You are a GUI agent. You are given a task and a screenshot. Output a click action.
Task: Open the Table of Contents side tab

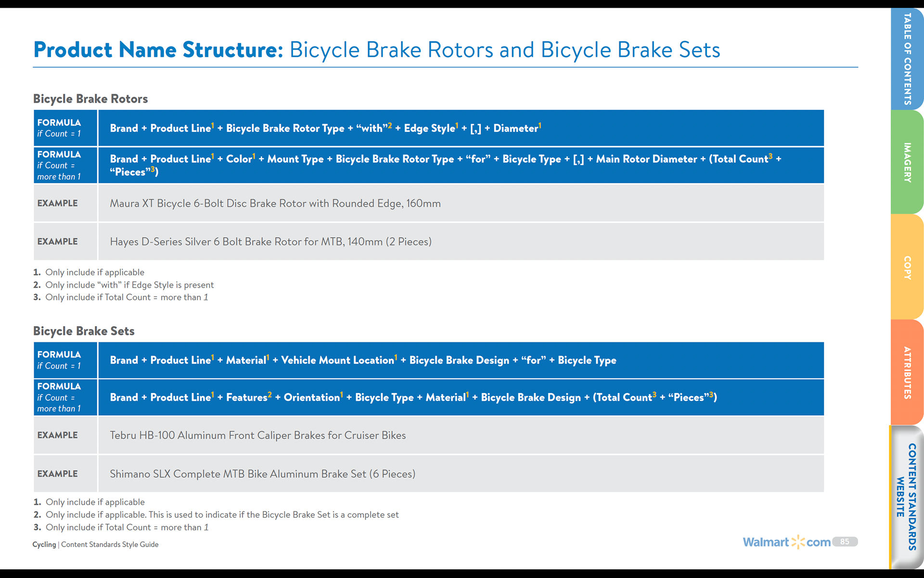[907, 59]
